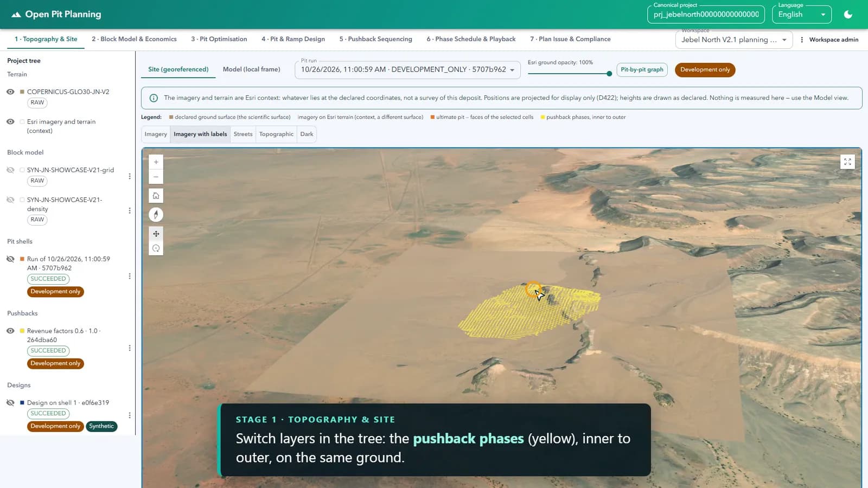Screen dimensions: 868x488
Task: Zoom in on the map view
Action: click(x=156, y=162)
